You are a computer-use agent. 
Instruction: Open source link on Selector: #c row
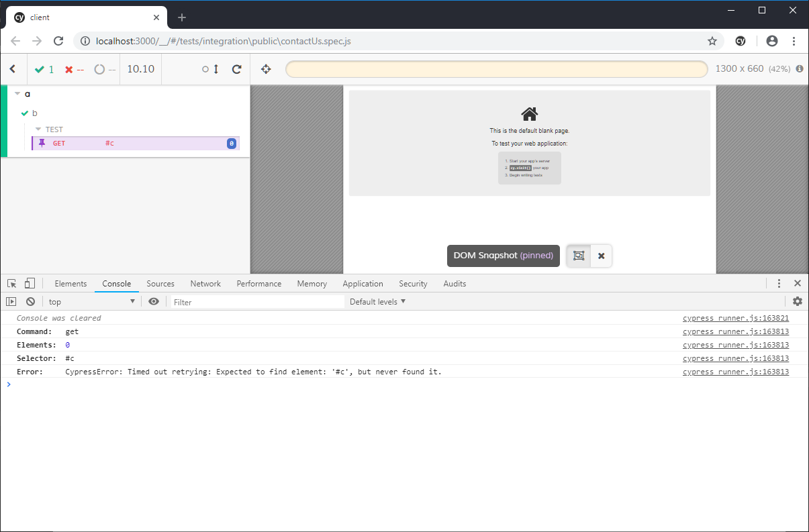coord(736,358)
